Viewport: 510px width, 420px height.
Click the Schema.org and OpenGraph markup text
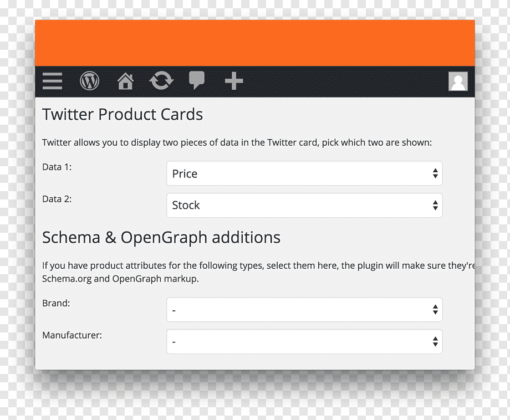(x=120, y=279)
